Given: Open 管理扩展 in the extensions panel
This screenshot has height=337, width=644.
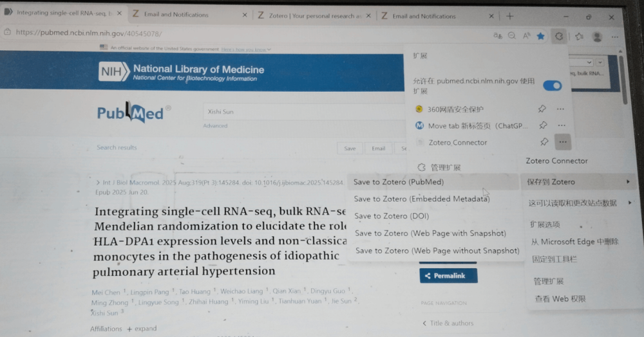Looking at the screenshot, I should click(439, 167).
